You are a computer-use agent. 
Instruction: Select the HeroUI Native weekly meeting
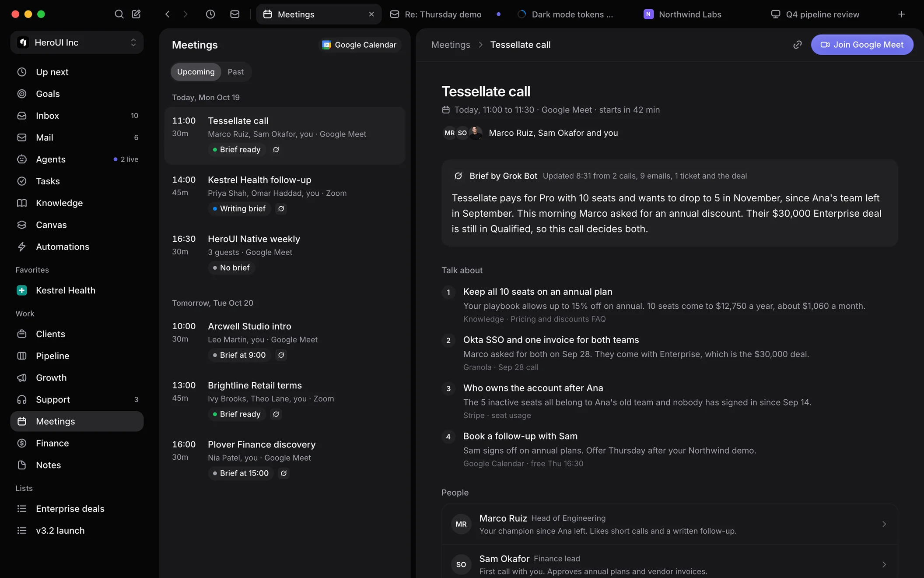point(285,254)
